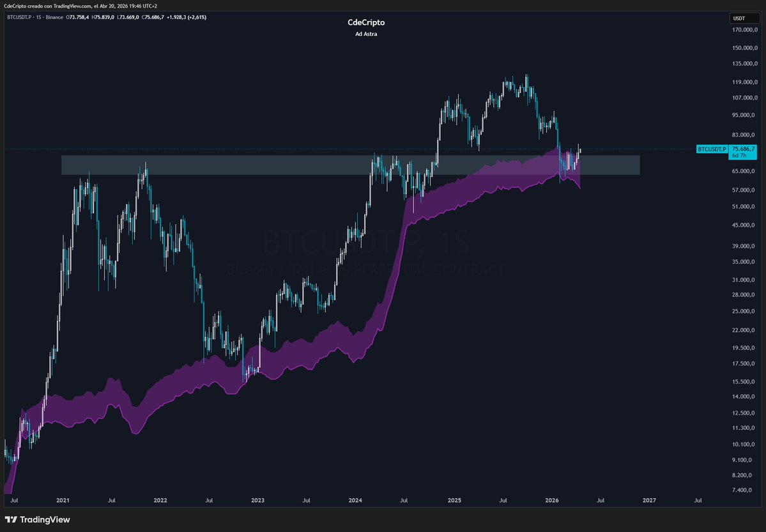This screenshot has height=532, width=766.
Task: Click the open value O73.758,4
Action: pyautogui.click(x=78, y=17)
